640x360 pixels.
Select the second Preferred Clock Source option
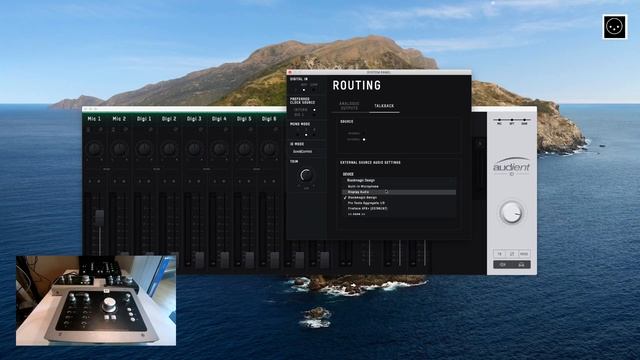(x=314, y=115)
